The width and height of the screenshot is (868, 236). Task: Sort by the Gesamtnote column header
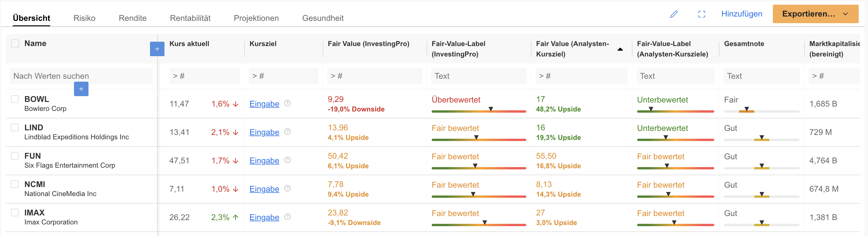744,44
